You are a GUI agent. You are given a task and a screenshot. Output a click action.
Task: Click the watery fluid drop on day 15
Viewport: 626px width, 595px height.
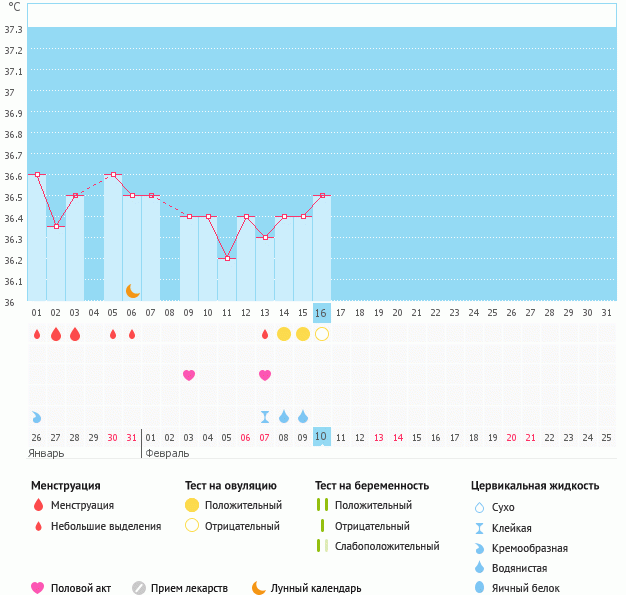[x=303, y=416]
